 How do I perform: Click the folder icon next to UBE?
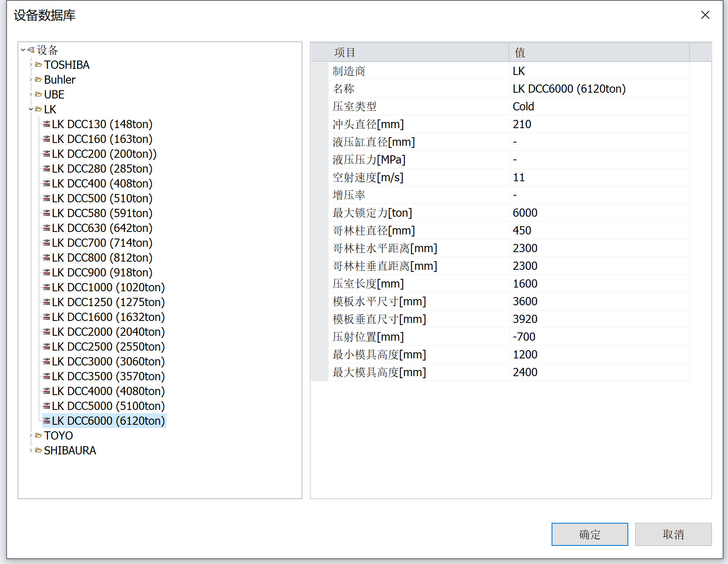point(39,94)
